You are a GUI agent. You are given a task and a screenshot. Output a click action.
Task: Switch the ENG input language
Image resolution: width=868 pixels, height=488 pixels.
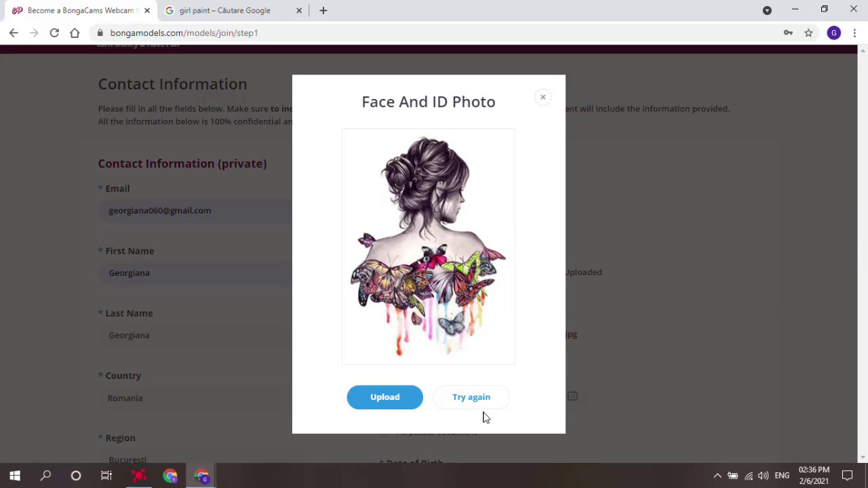[x=782, y=476]
